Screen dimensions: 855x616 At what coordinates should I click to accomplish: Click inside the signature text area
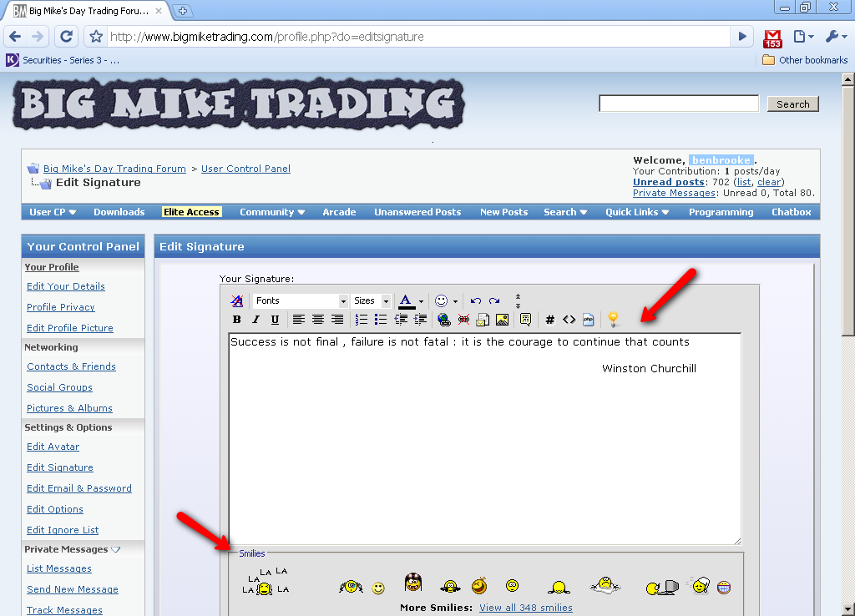[485, 439]
